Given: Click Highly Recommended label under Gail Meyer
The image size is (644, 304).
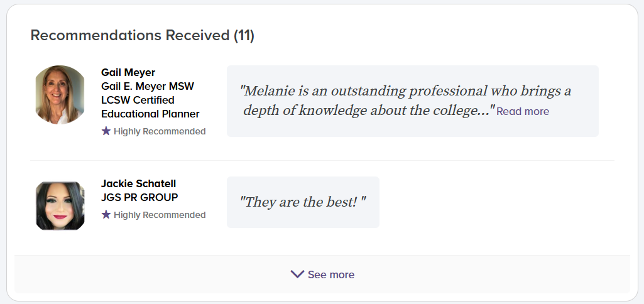Looking at the screenshot, I should (x=160, y=131).
